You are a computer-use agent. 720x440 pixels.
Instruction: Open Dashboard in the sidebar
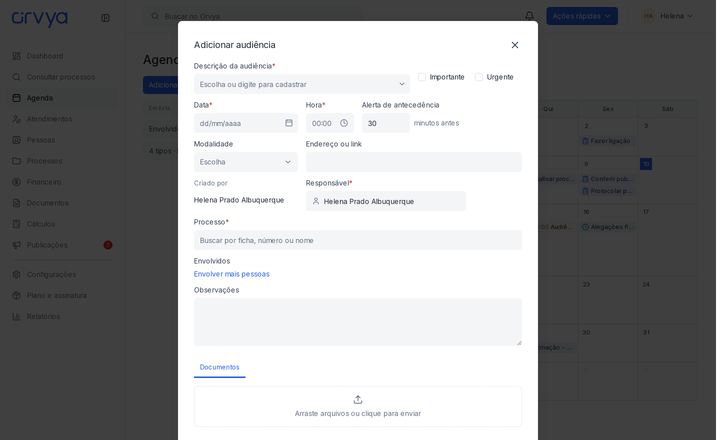62,56
